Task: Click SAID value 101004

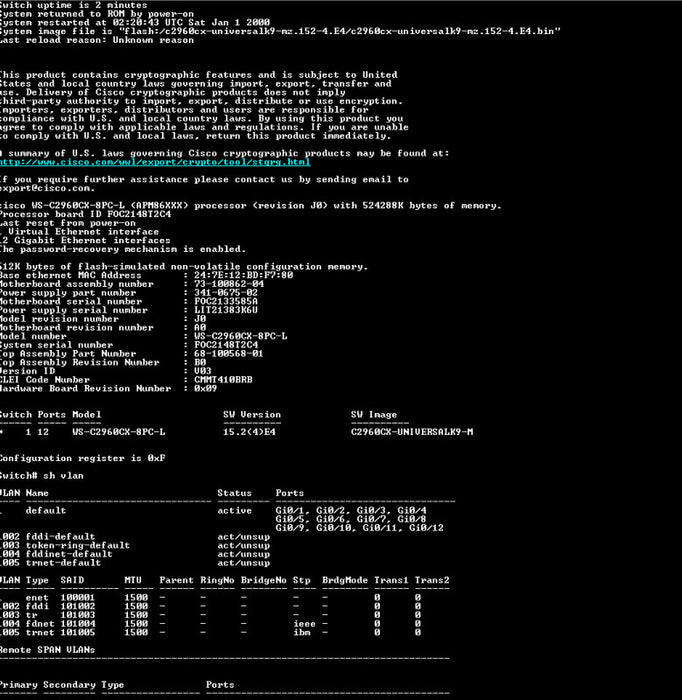Action: coord(78,624)
